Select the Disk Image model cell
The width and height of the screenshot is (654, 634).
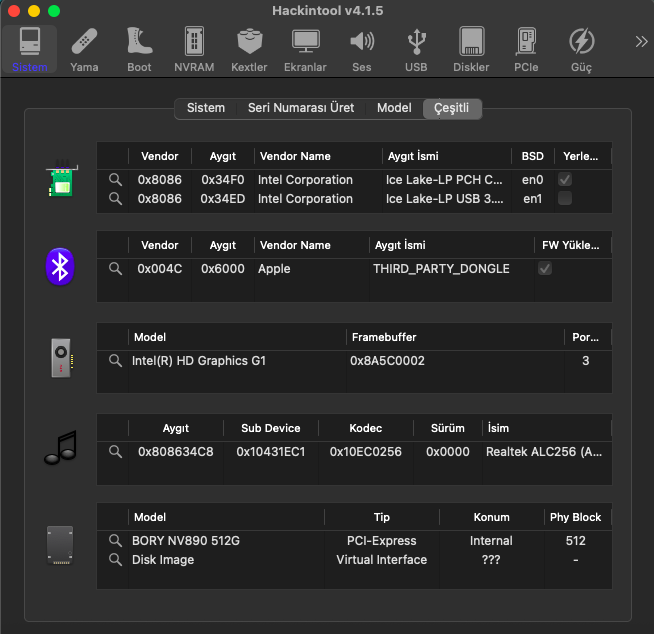(x=163, y=559)
